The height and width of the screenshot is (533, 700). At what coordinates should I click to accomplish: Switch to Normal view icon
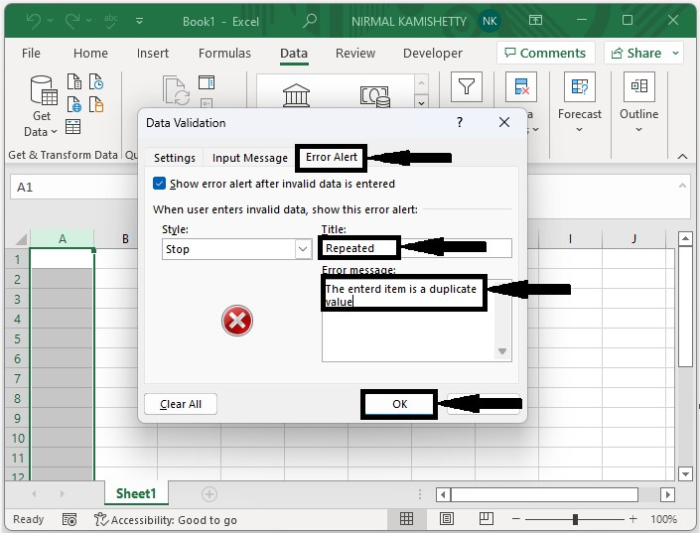(x=406, y=519)
